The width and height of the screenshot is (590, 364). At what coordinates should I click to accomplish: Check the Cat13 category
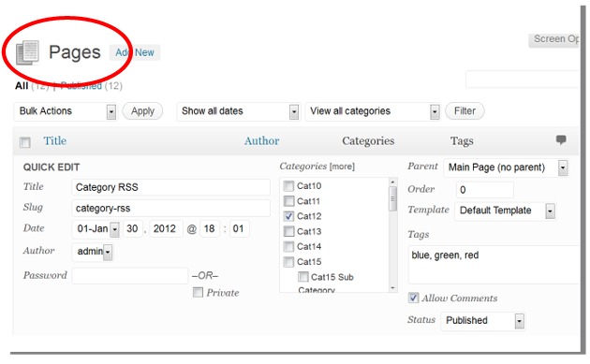[288, 231]
